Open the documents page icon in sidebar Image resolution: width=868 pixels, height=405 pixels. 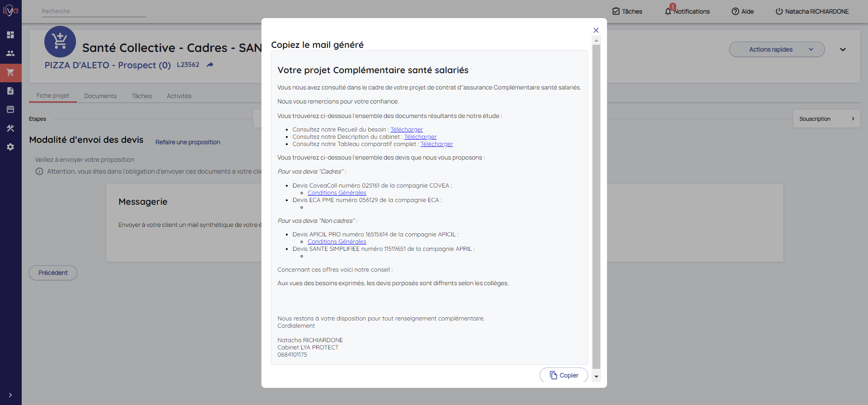10,91
